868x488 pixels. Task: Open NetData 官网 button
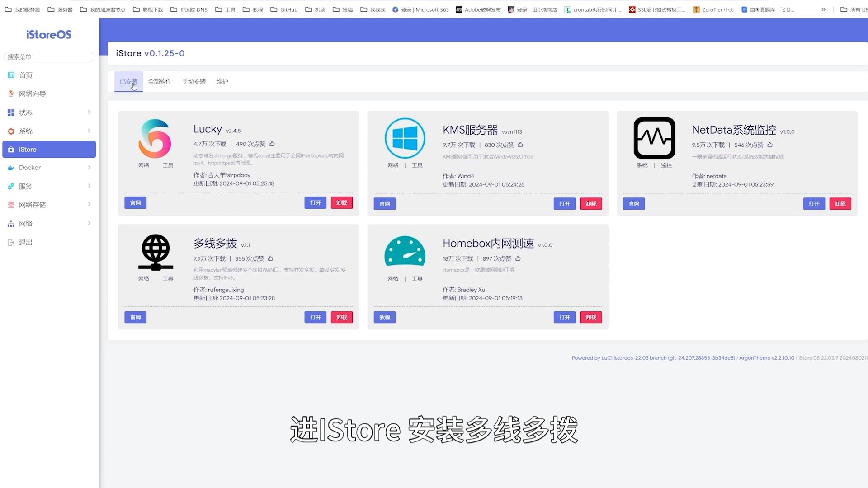pyautogui.click(x=634, y=204)
